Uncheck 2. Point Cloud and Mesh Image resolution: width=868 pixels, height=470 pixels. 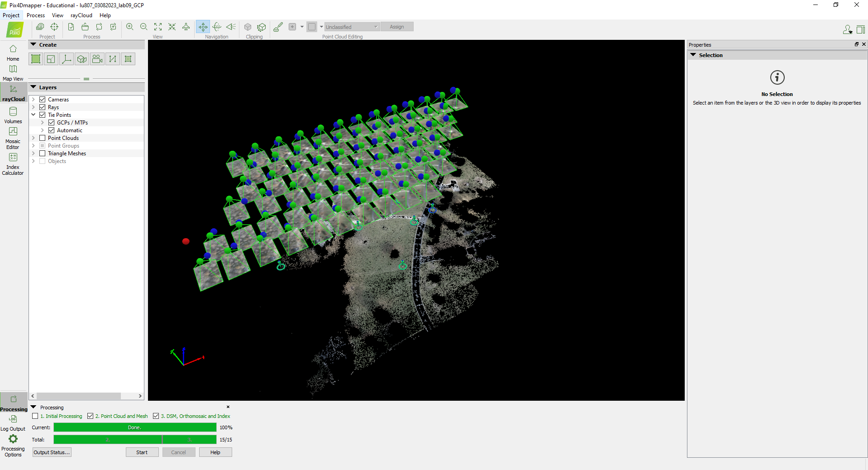pyautogui.click(x=91, y=416)
